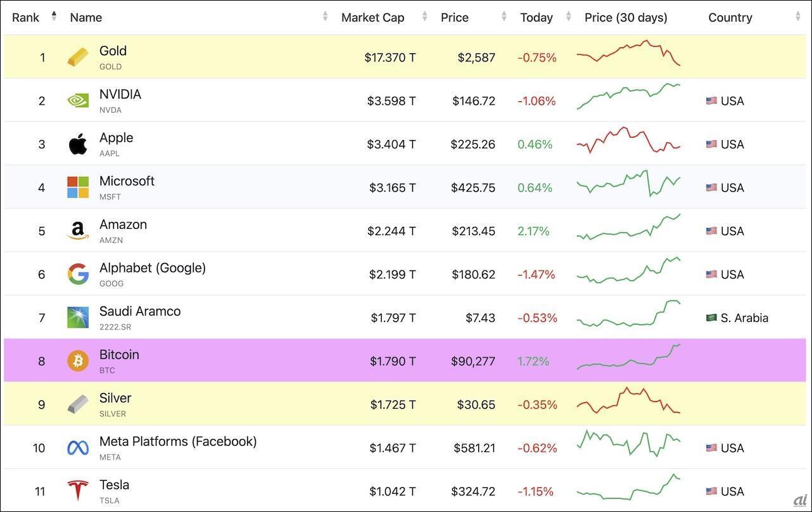Click the Price (30 days) header label
Viewport: 812px width, 512px height.
(x=626, y=18)
